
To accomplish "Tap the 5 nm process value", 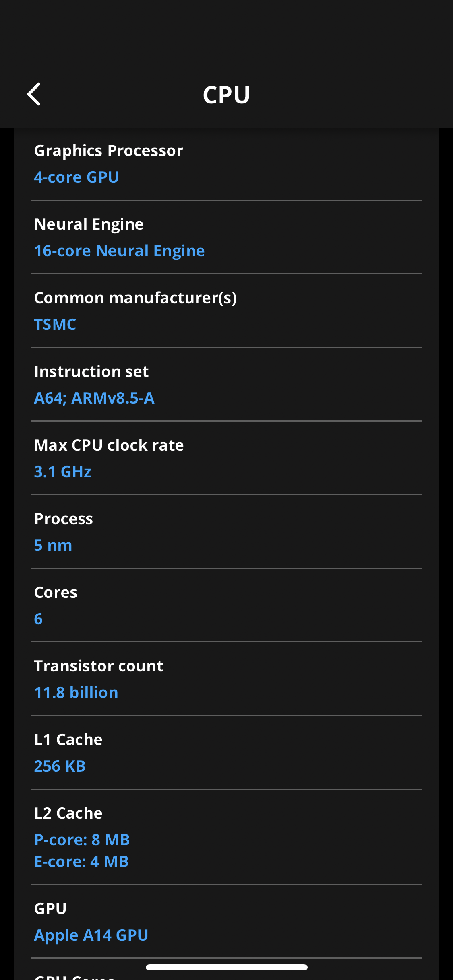I will click(x=53, y=546).
